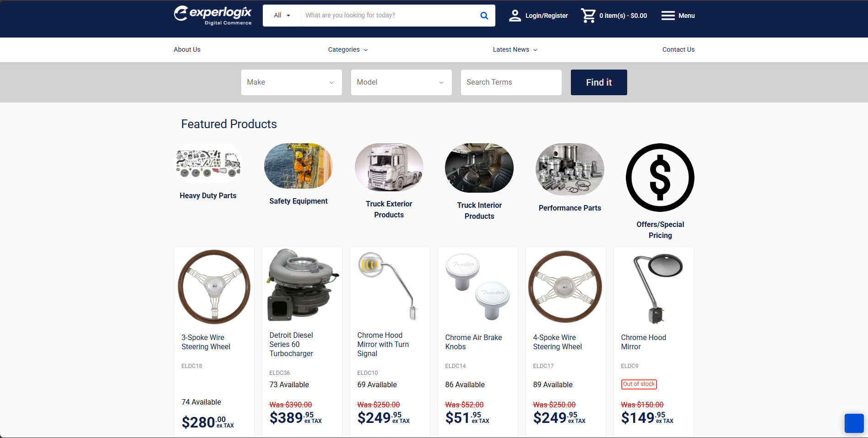Open the hamburger Menu icon
This screenshot has height=438, width=868.
point(668,16)
